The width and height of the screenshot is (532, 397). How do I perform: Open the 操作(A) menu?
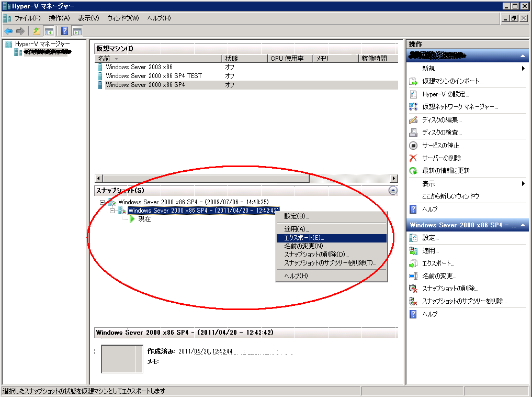click(x=60, y=18)
